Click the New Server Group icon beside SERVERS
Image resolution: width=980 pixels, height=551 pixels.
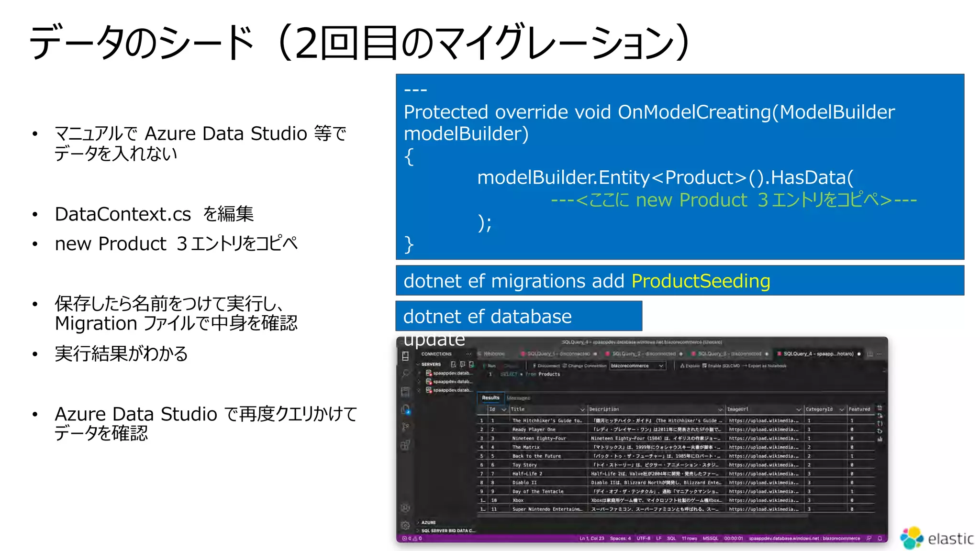click(x=462, y=364)
